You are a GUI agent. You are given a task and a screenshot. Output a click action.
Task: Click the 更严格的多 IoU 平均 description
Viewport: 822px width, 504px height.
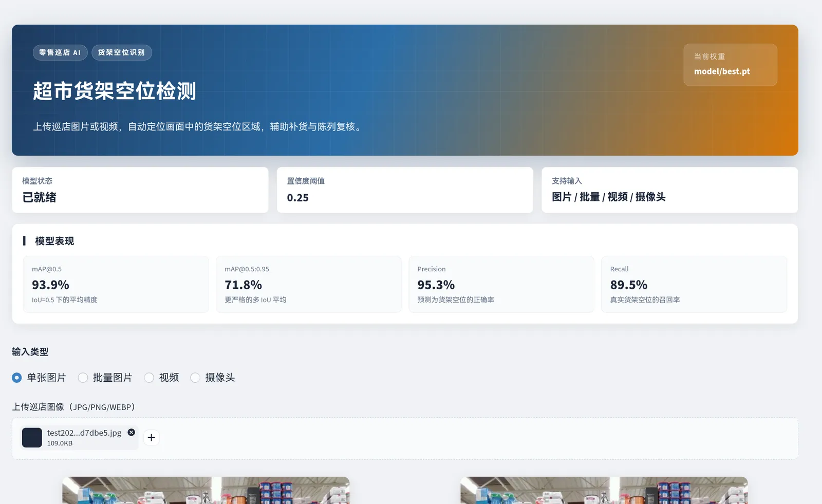coord(255,300)
